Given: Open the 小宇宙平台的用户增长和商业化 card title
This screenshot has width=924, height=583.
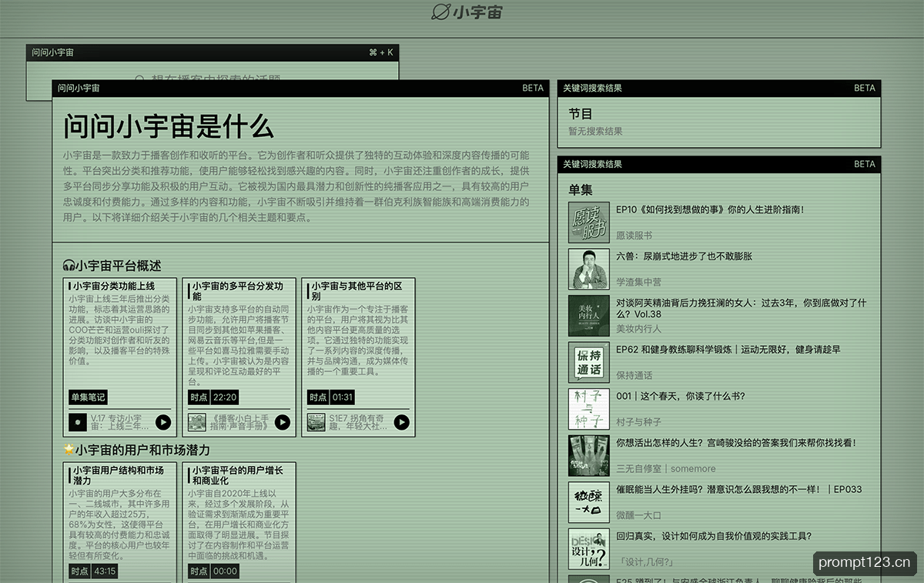Looking at the screenshot, I should click(238, 475).
